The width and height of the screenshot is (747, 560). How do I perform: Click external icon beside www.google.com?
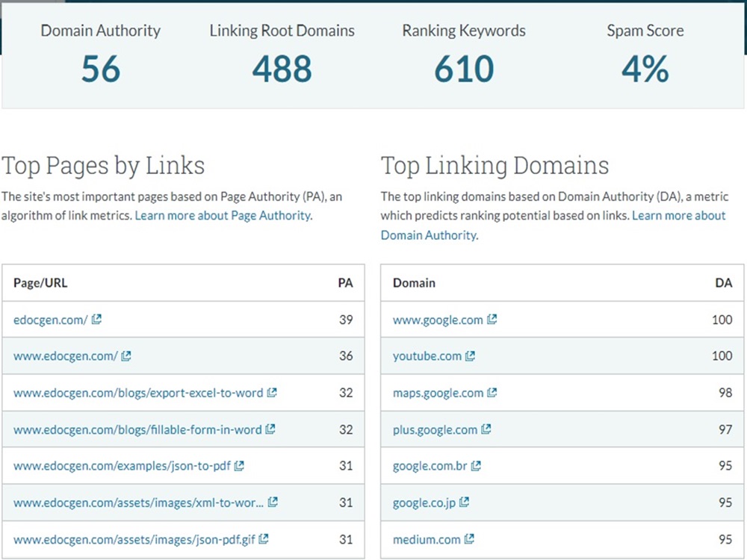(492, 319)
